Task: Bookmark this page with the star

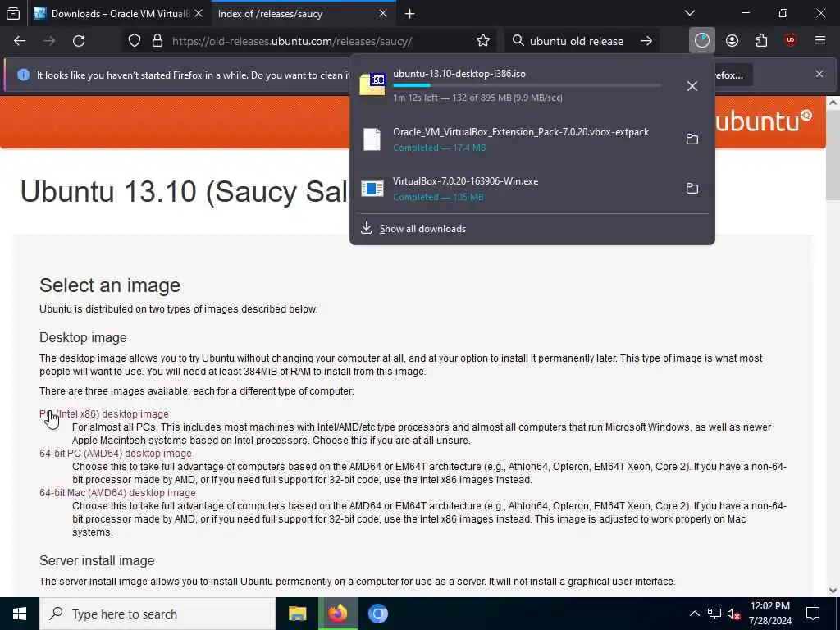Action: (482, 41)
